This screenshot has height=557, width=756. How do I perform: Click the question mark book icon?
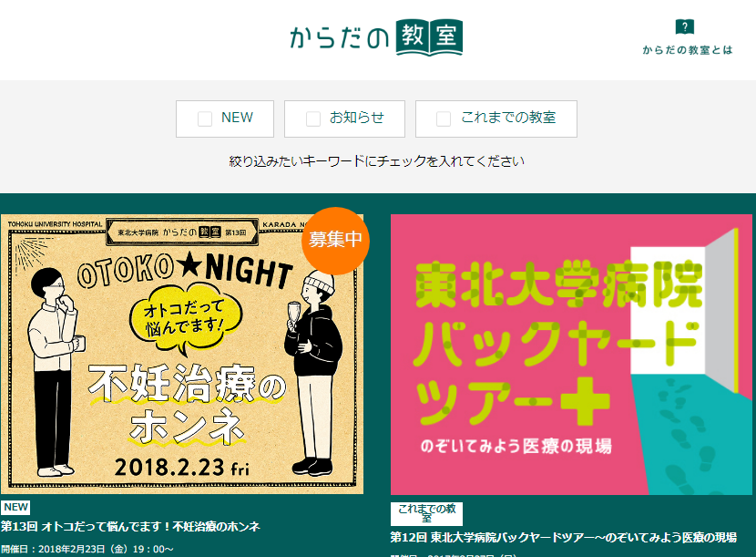[685, 26]
